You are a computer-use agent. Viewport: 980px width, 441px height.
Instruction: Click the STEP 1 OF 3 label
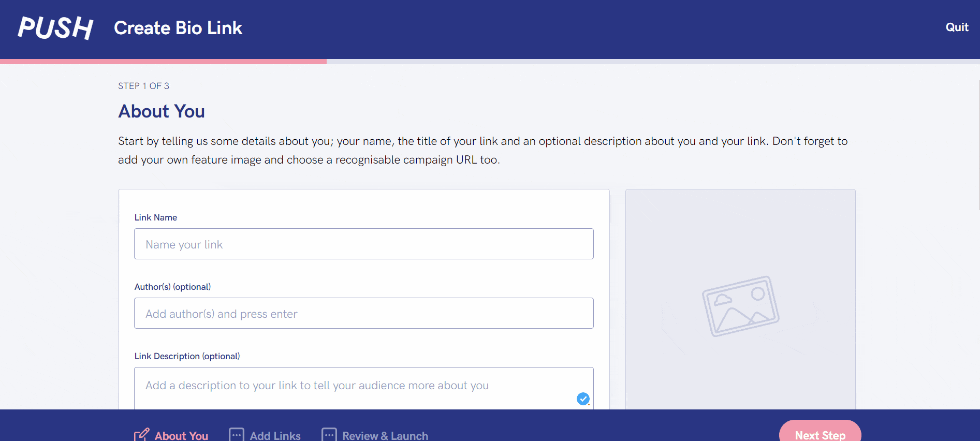pos(143,86)
